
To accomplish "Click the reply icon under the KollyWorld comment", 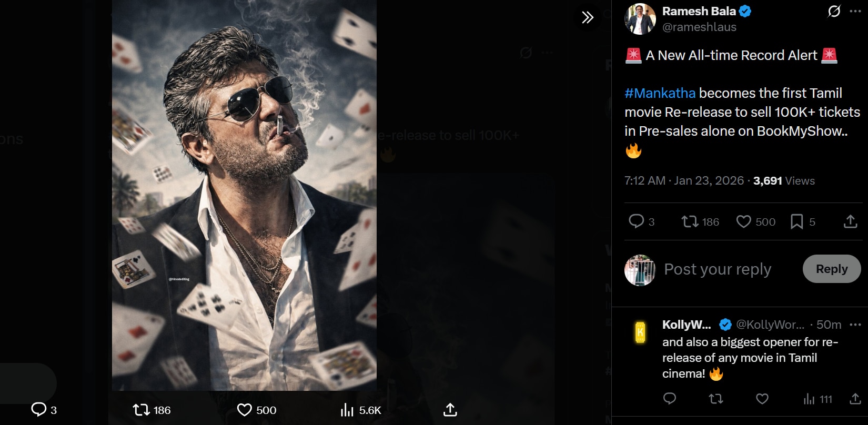I will (x=670, y=399).
